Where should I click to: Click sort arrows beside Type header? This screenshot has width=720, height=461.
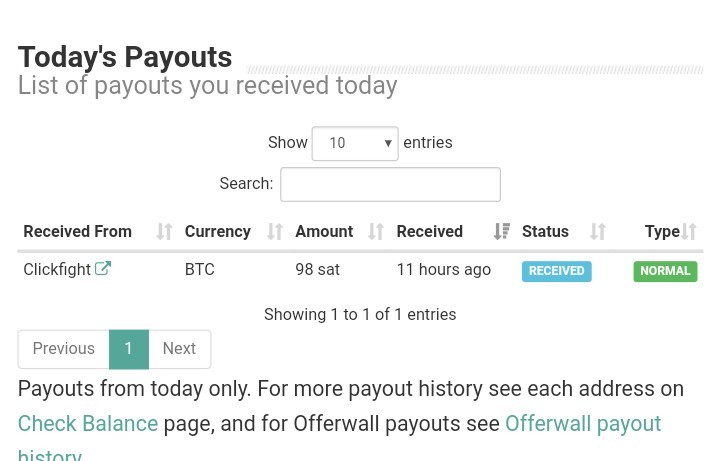point(689,231)
